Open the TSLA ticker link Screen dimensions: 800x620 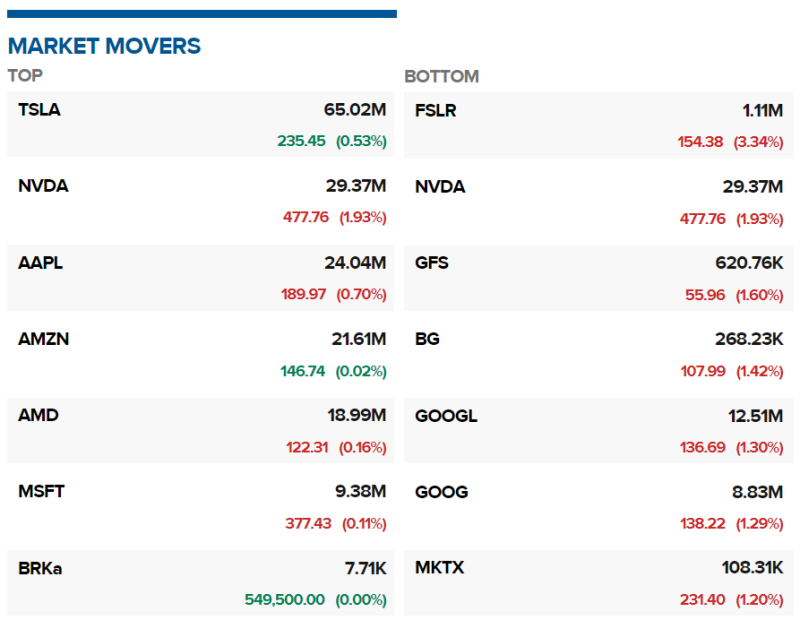click(39, 110)
